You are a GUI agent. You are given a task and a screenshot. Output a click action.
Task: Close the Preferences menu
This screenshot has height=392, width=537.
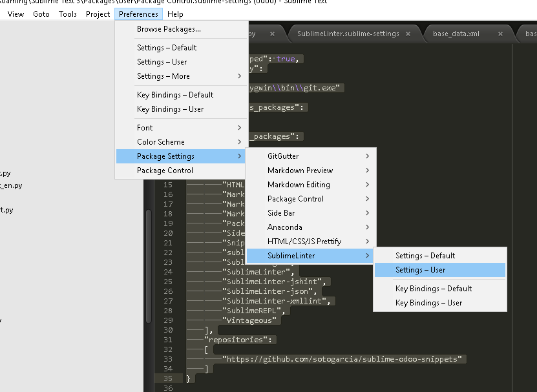[138, 14]
